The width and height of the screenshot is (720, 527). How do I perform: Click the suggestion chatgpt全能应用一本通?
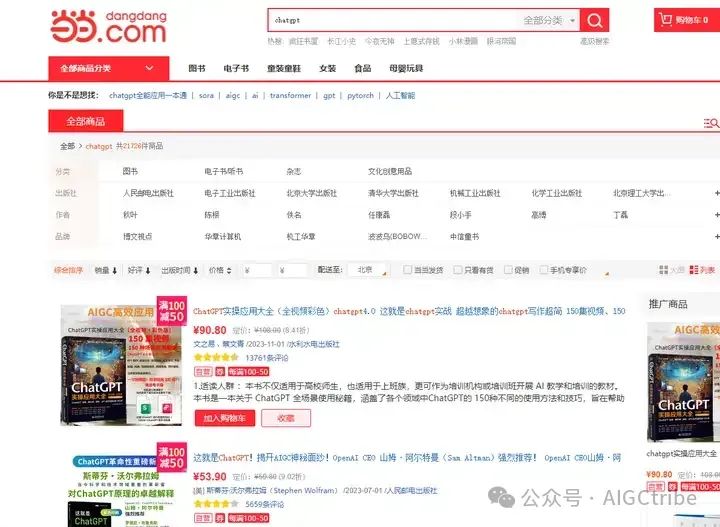point(148,95)
